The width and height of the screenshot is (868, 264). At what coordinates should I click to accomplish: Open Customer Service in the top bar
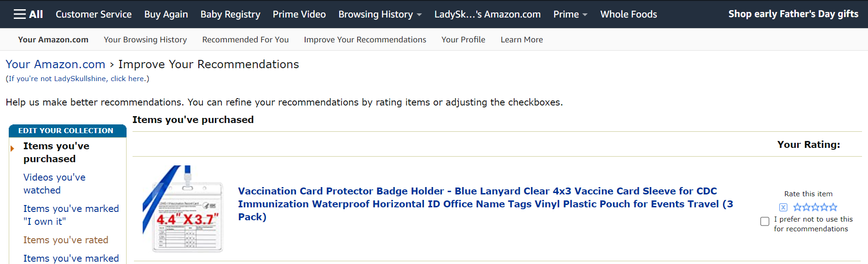[x=93, y=14]
